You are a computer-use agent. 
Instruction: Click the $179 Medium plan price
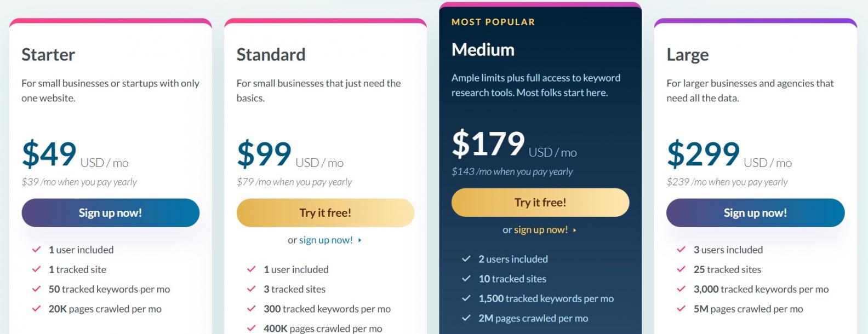coord(488,144)
